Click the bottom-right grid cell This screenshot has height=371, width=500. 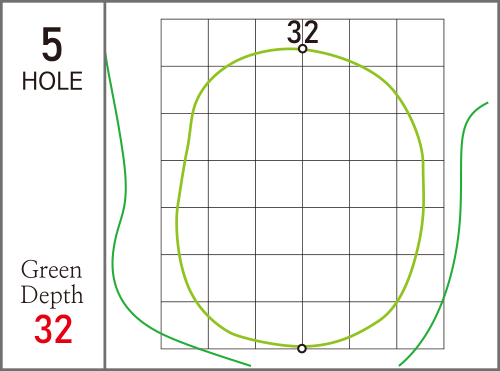pos(420,325)
